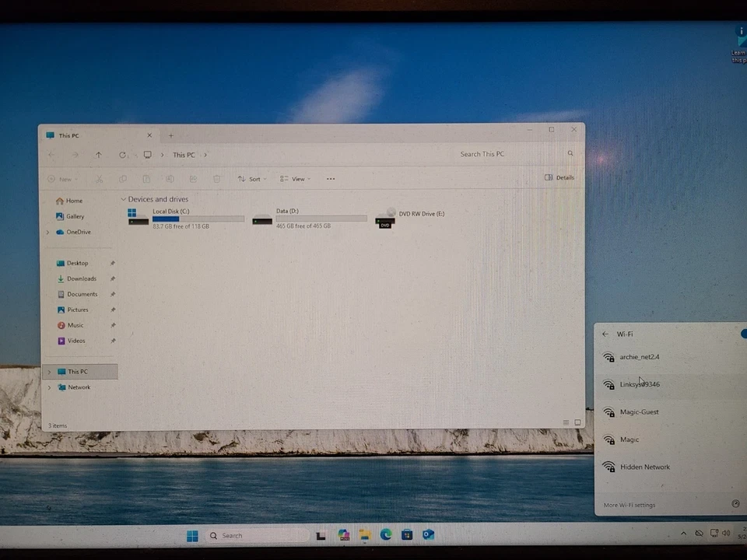Open the Desktop quick access folder
Image resolution: width=747 pixels, height=560 pixels.
(x=72, y=264)
